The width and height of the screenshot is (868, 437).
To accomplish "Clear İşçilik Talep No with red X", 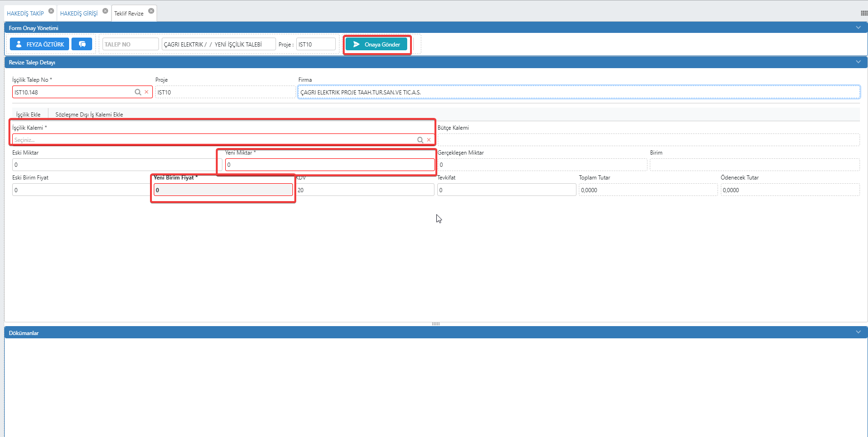I will tap(147, 92).
